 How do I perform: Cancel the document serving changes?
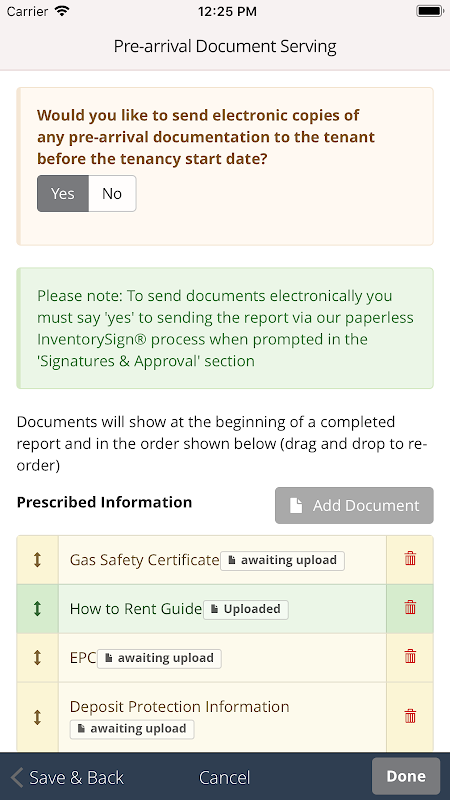click(224, 778)
